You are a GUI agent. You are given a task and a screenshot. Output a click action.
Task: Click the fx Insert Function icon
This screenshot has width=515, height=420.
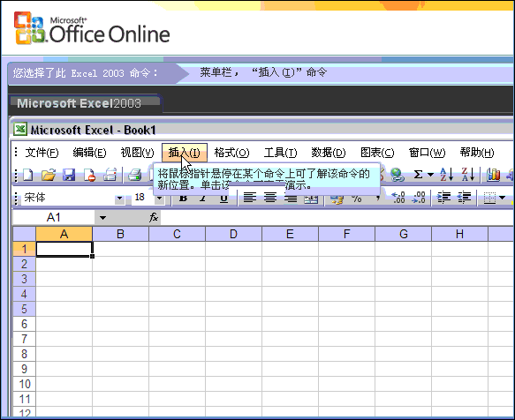click(154, 217)
